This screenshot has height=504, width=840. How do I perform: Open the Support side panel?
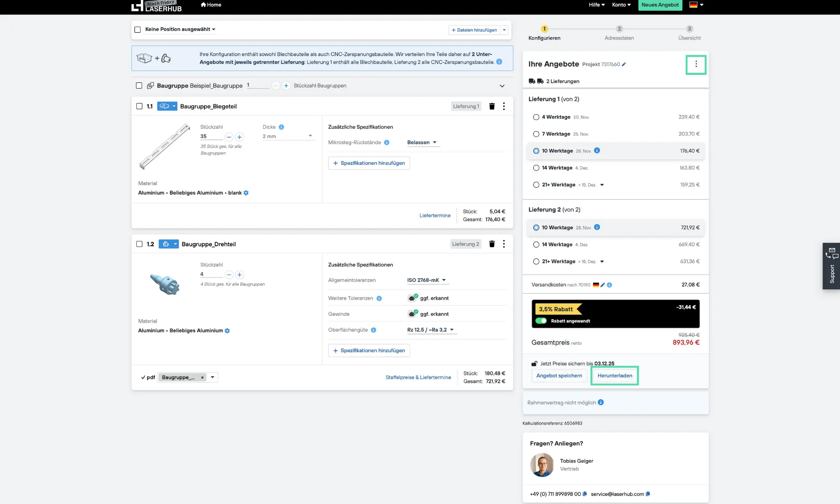pos(831,266)
